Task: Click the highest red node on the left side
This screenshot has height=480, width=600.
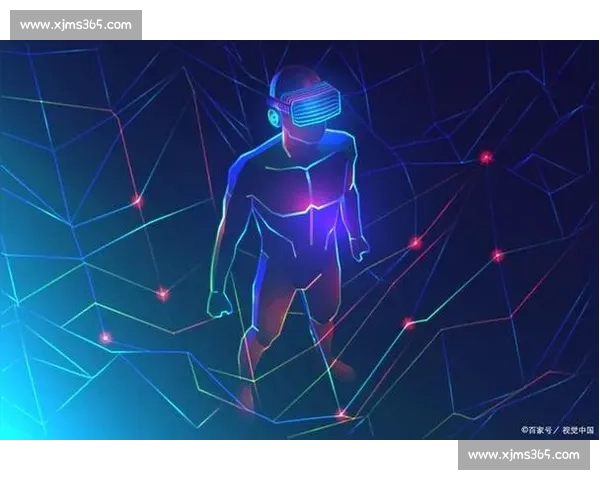Action: pos(137,201)
